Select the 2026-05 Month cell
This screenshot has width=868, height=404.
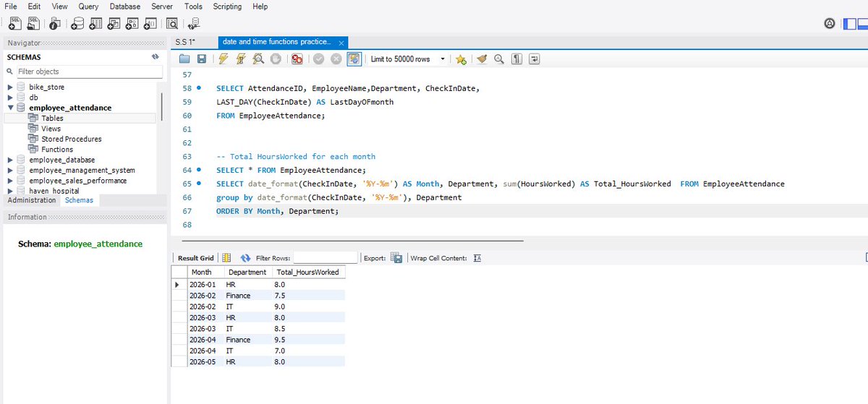[x=205, y=361]
